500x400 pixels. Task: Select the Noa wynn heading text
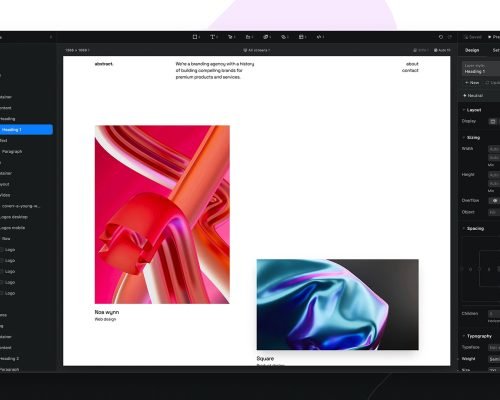tap(107, 312)
